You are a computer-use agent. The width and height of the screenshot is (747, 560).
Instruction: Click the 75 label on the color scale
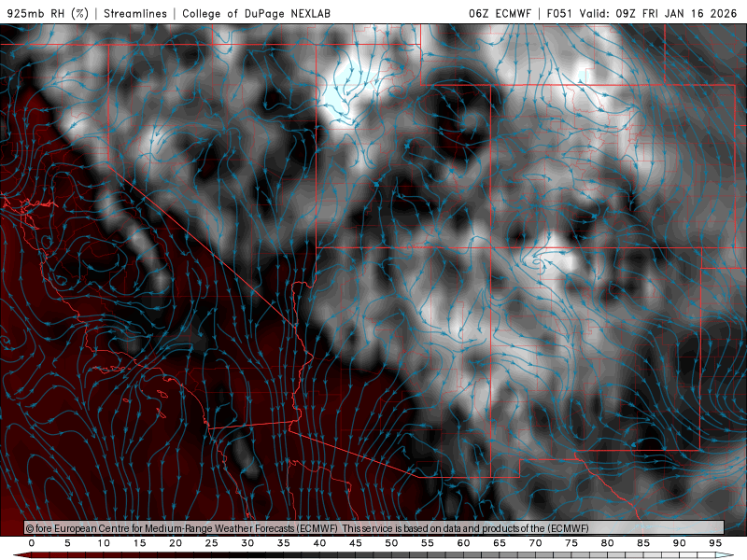pos(571,543)
